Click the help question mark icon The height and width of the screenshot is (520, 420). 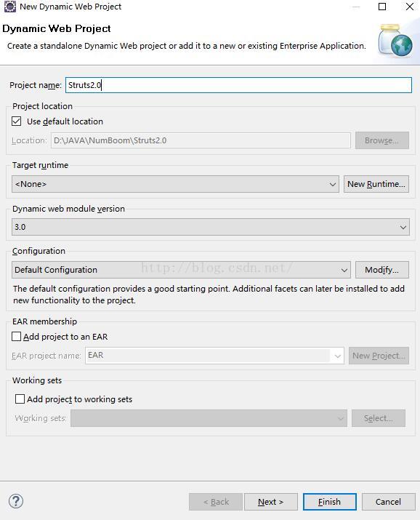(x=16, y=501)
